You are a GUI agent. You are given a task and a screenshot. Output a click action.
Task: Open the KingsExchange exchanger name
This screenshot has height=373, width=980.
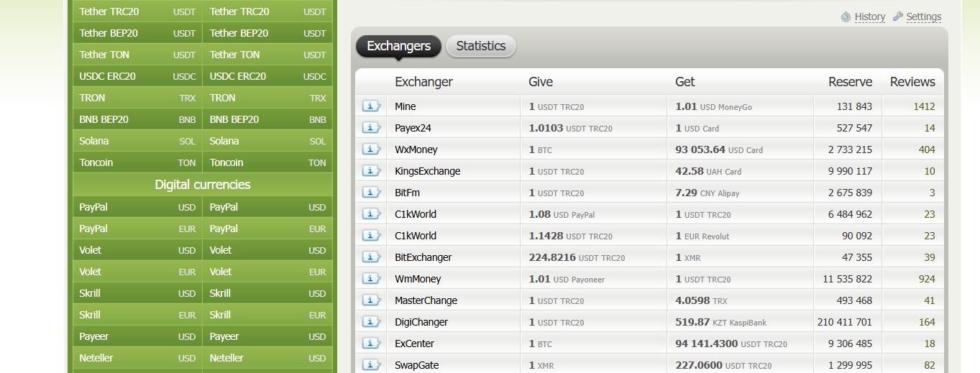tap(428, 171)
